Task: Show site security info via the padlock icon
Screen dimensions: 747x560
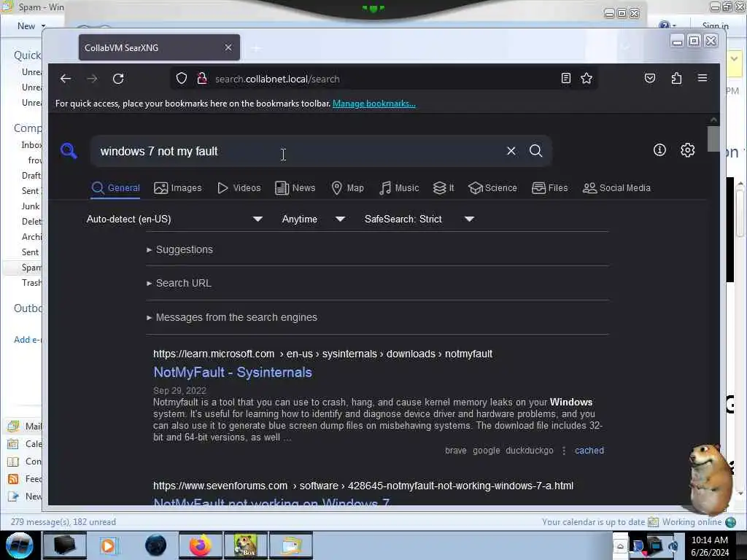Action: tap(202, 79)
